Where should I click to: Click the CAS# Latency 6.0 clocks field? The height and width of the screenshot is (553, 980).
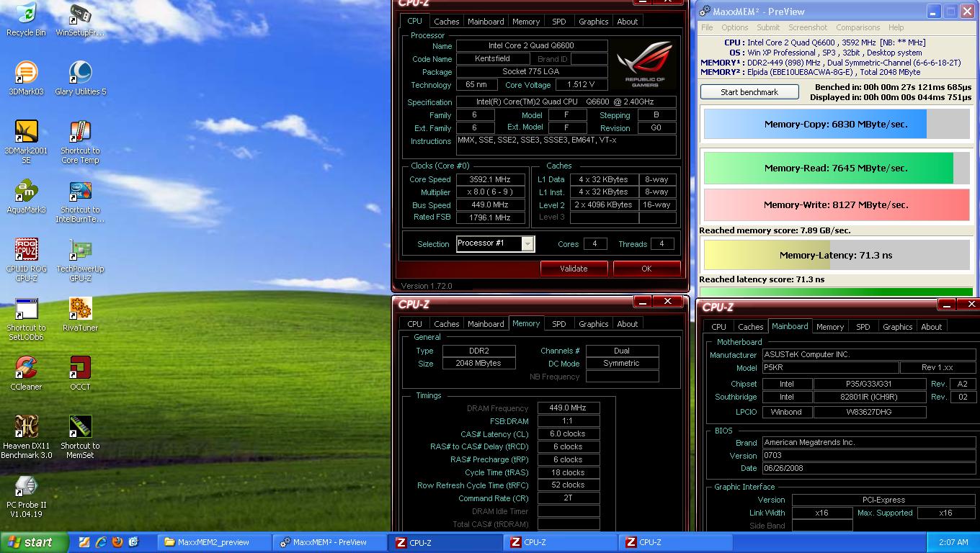point(569,434)
